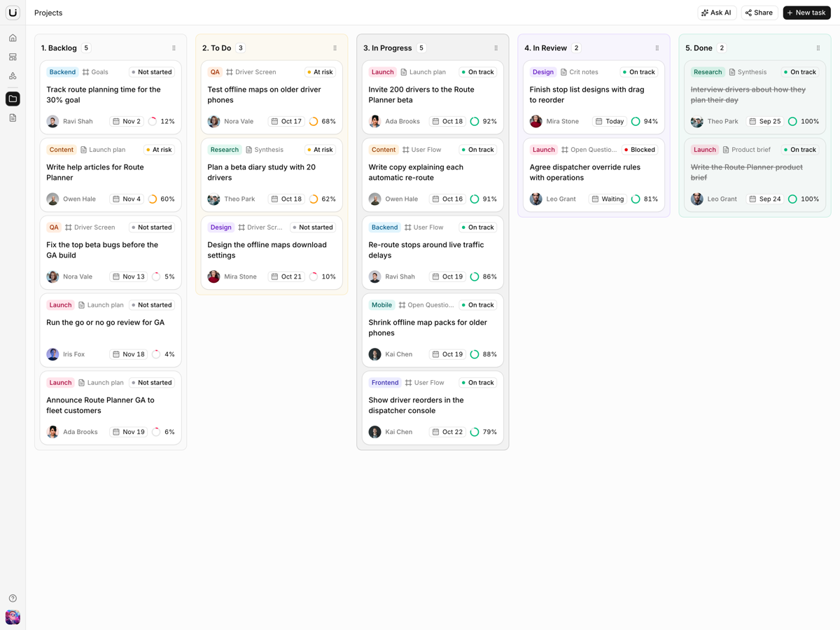Open the Done column options dots
840x630 pixels.
818,48
